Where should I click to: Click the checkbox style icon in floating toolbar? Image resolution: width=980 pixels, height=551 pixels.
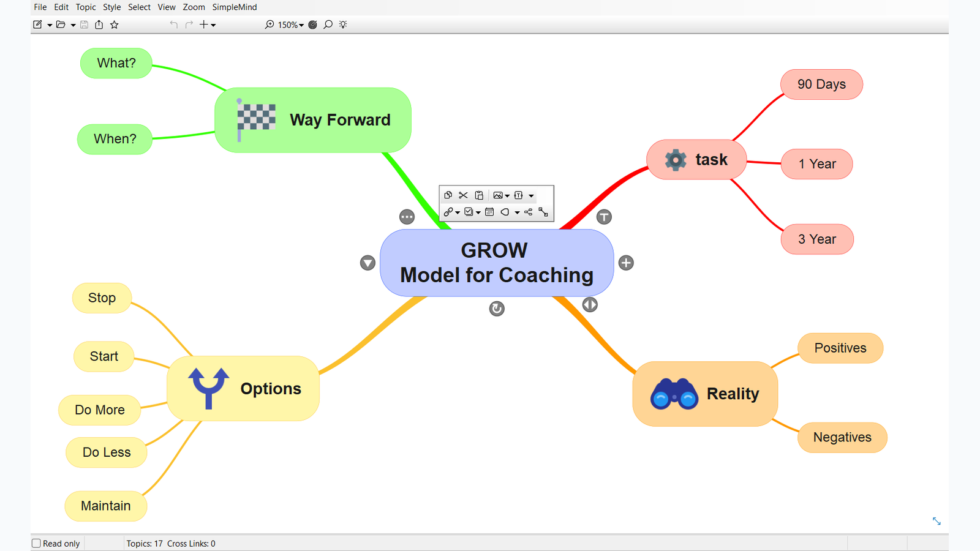coord(469,212)
